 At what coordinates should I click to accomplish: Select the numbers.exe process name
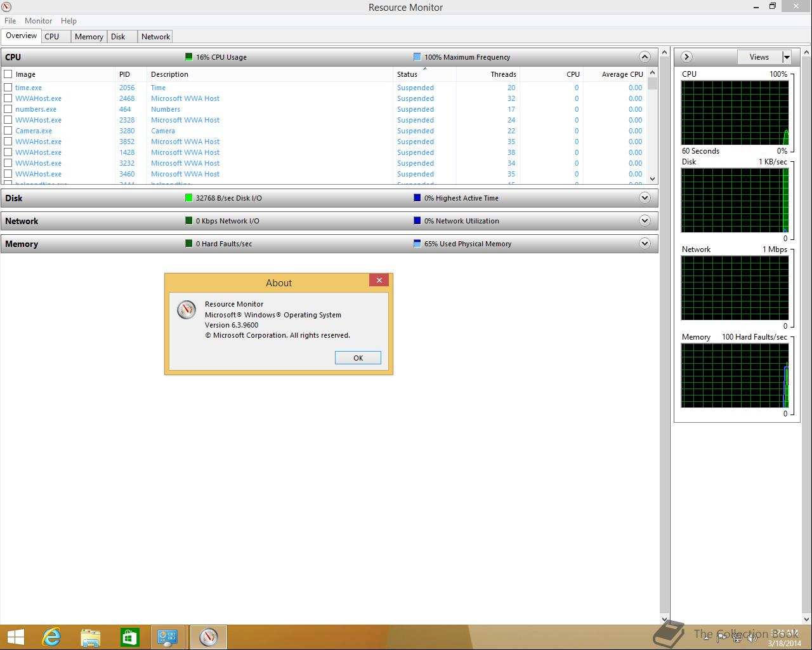[x=36, y=109]
